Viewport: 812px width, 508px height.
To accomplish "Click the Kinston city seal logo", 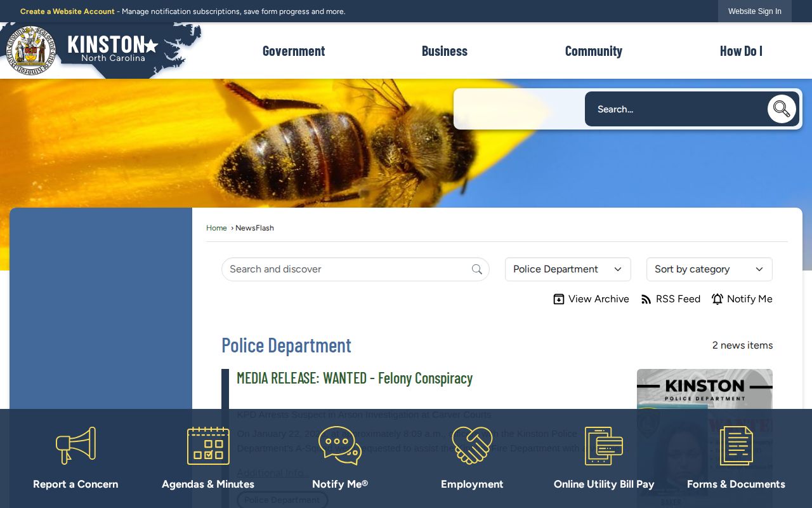I will 31,50.
